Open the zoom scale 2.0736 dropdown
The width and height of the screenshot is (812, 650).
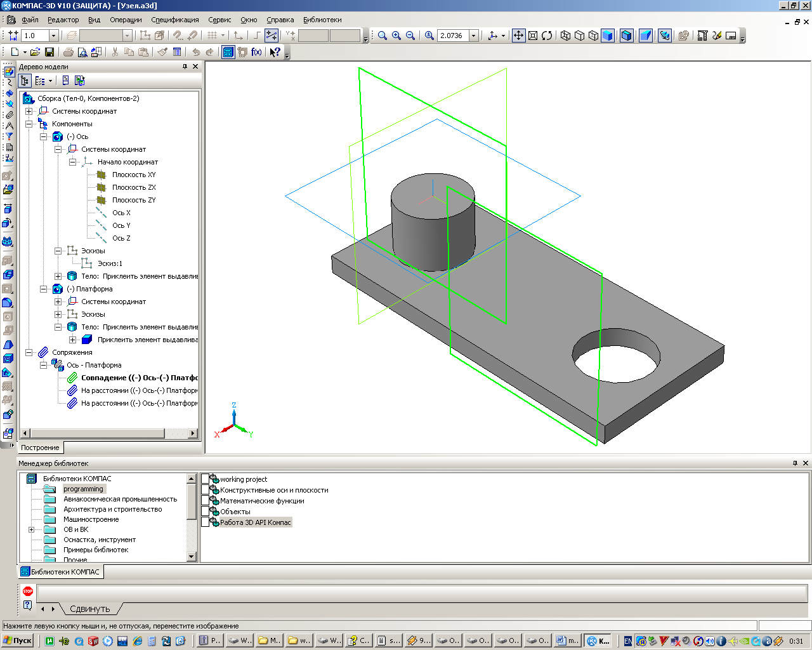click(473, 36)
